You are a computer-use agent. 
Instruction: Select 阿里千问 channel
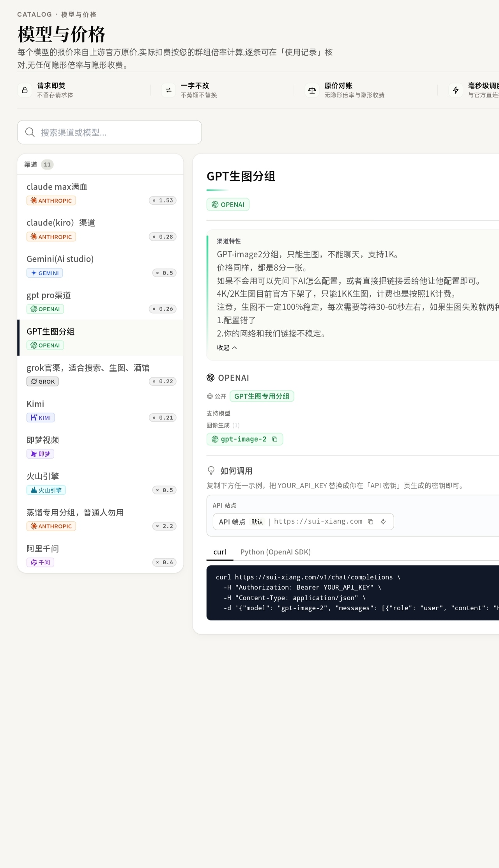(x=101, y=555)
